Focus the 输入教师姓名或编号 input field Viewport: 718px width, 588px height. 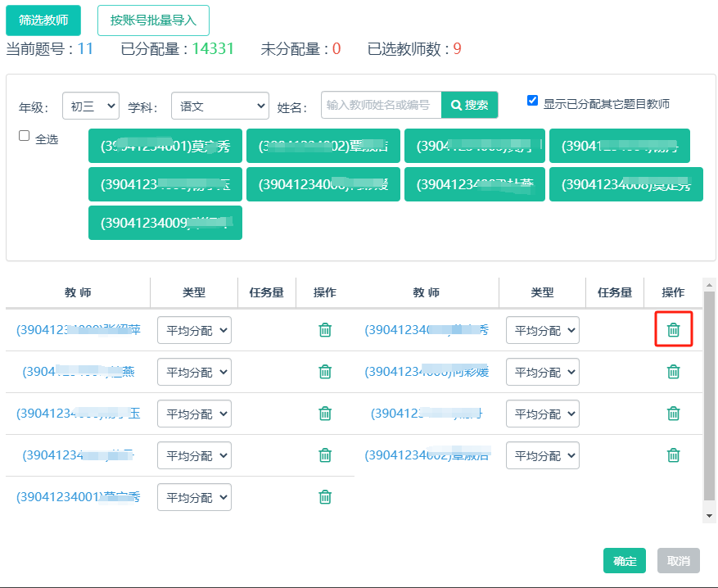point(381,105)
